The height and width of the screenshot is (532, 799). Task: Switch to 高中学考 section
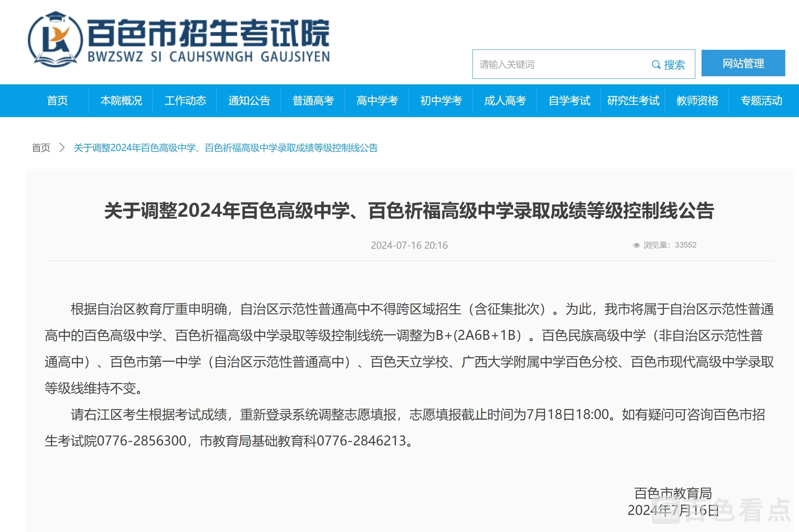pos(377,100)
